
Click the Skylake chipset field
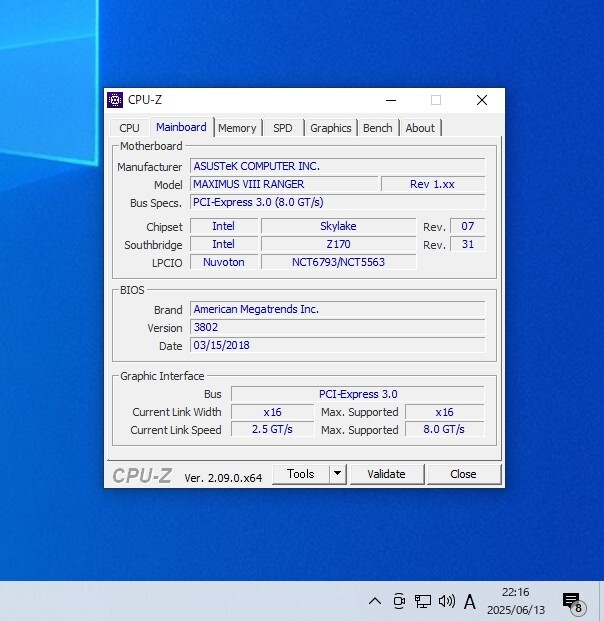tap(339, 226)
